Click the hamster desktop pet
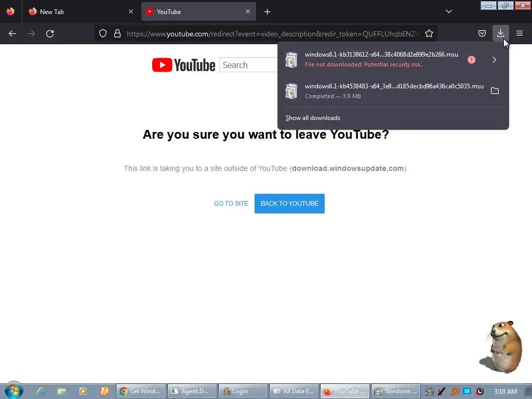Screen dimensions: 532x399 tap(502, 347)
